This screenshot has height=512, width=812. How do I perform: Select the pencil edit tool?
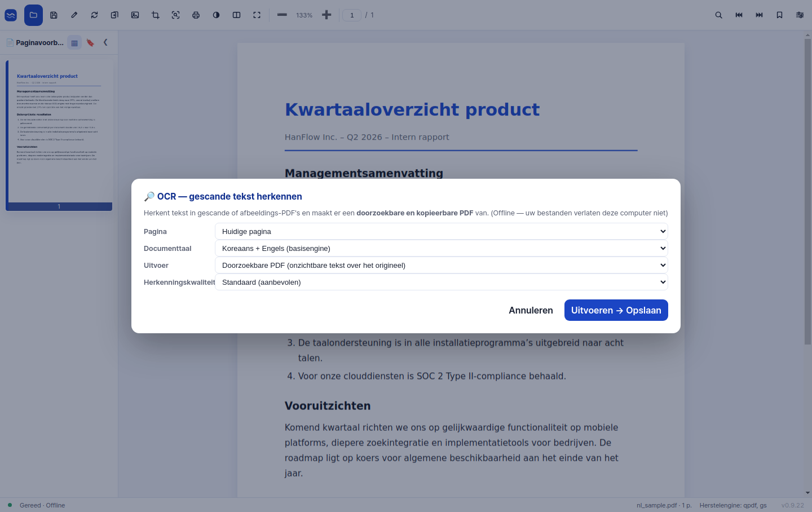coord(74,15)
